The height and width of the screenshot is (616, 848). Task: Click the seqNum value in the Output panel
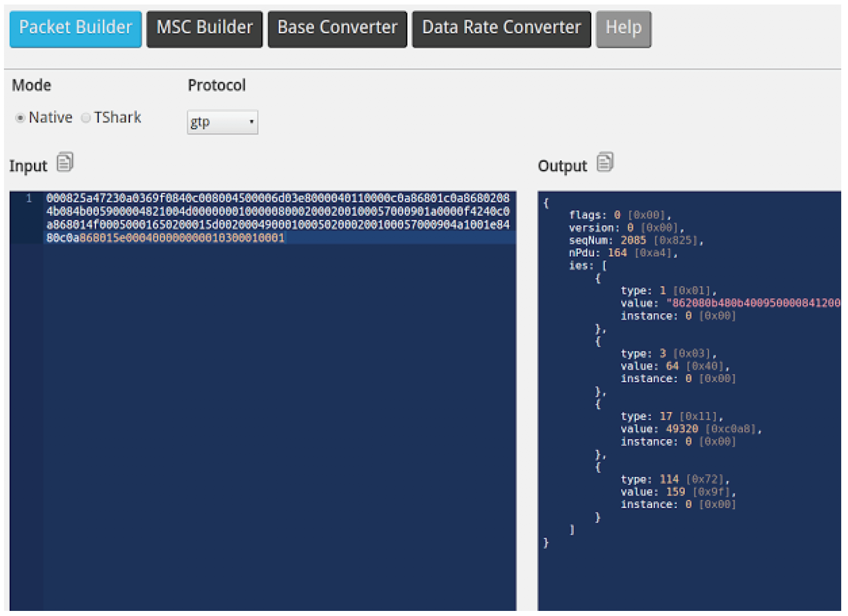point(633,240)
